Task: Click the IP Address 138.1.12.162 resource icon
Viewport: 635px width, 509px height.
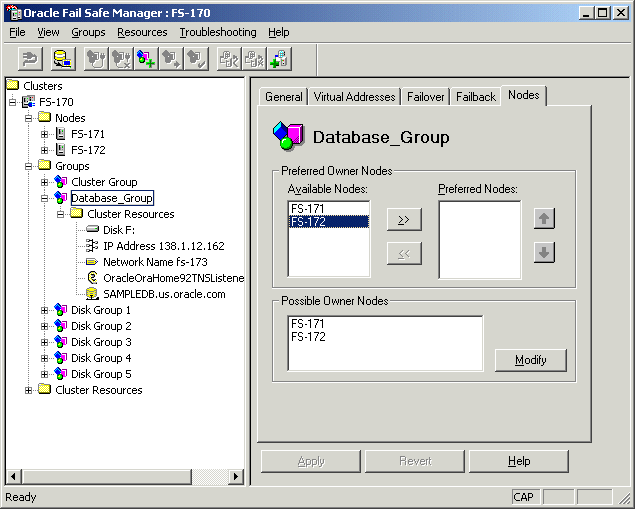Action: 92,245
